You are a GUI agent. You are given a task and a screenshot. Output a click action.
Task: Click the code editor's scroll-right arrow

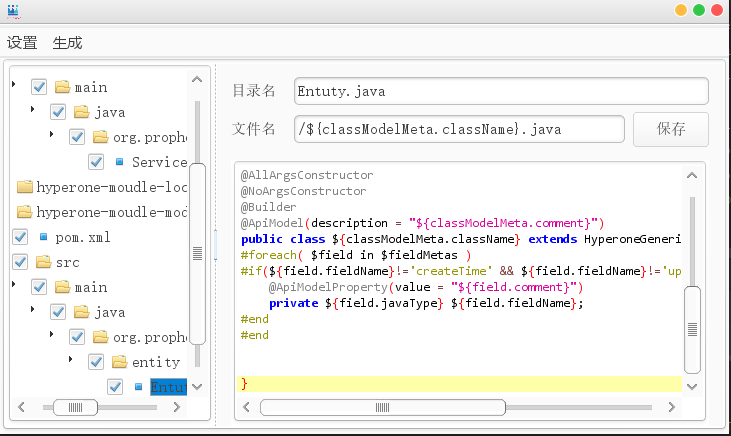tap(671, 408)
